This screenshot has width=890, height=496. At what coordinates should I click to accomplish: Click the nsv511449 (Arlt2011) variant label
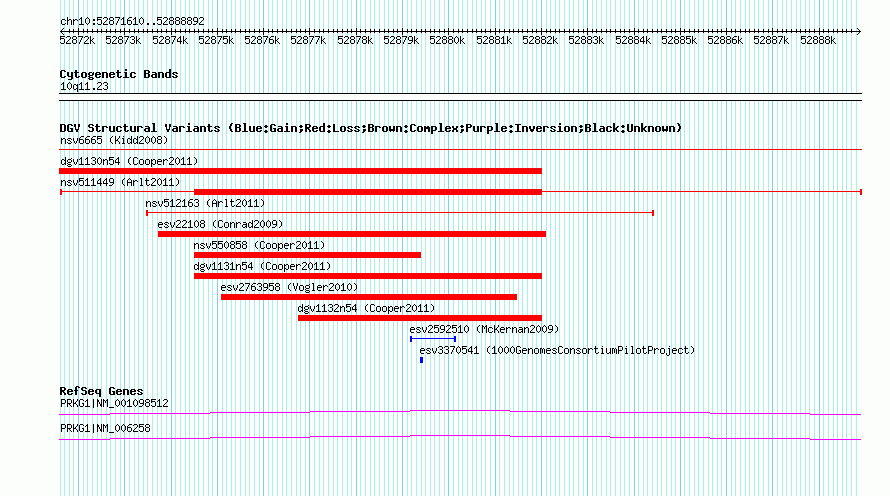[x=120, y=182]
